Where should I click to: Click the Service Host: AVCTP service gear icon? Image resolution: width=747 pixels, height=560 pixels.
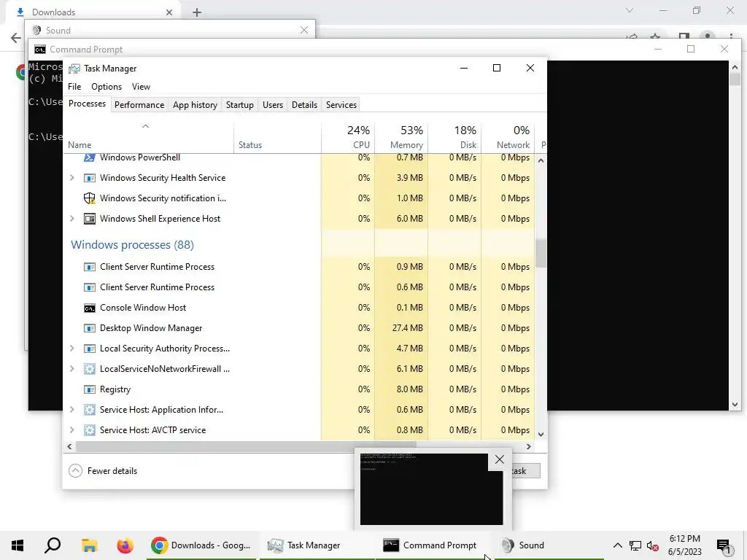89,430
